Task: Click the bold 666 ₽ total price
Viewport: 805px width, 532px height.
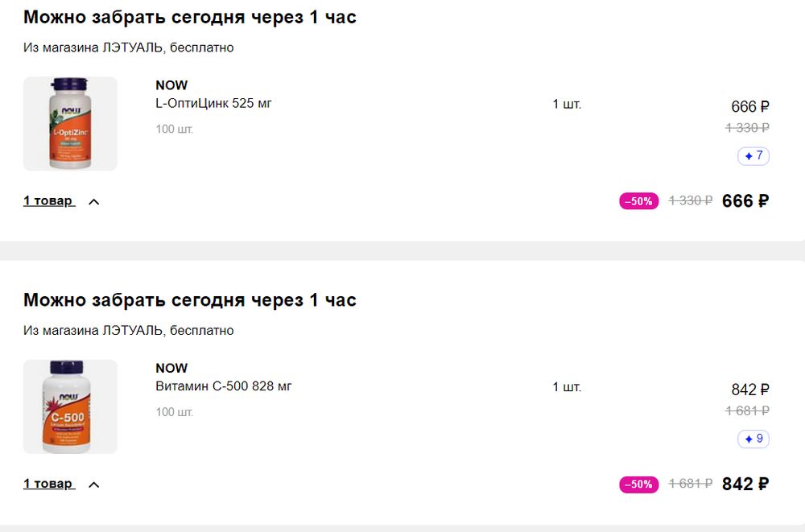Action: coord(745,201)
